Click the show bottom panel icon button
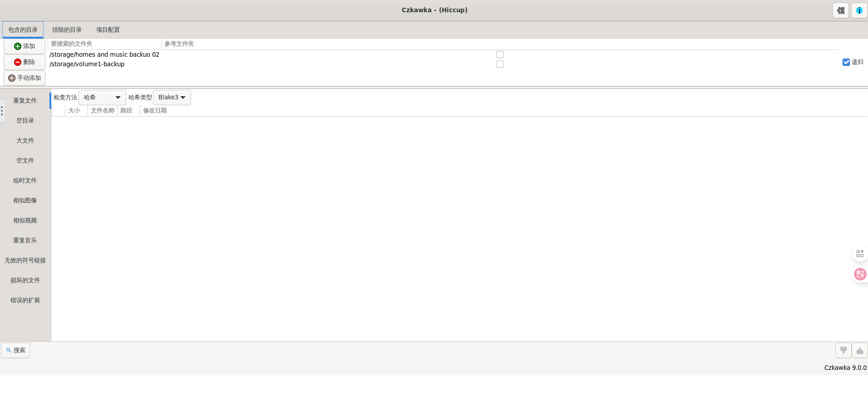The width and height of the screenshot is (868, 418). click(843, 350)
